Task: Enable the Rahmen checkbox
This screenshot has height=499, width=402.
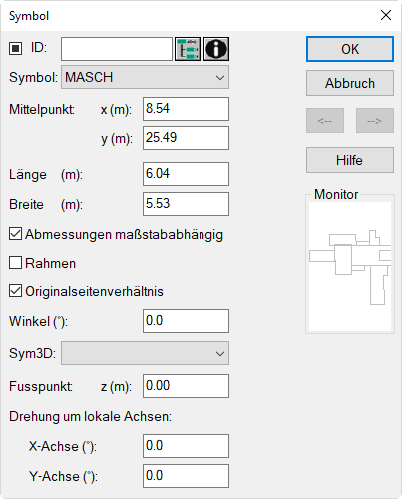Action: pyautogui.click(x=15, y=263)
